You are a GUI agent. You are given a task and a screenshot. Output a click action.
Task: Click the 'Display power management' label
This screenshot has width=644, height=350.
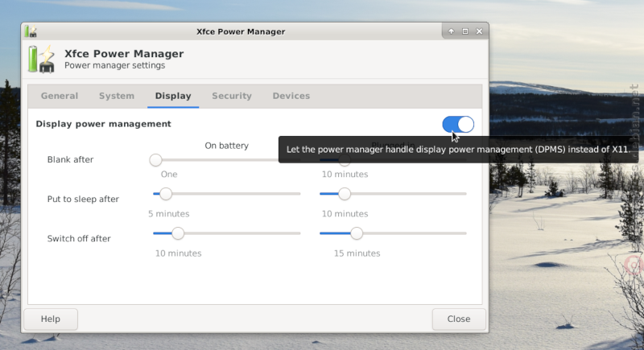(x=104, y=124)
